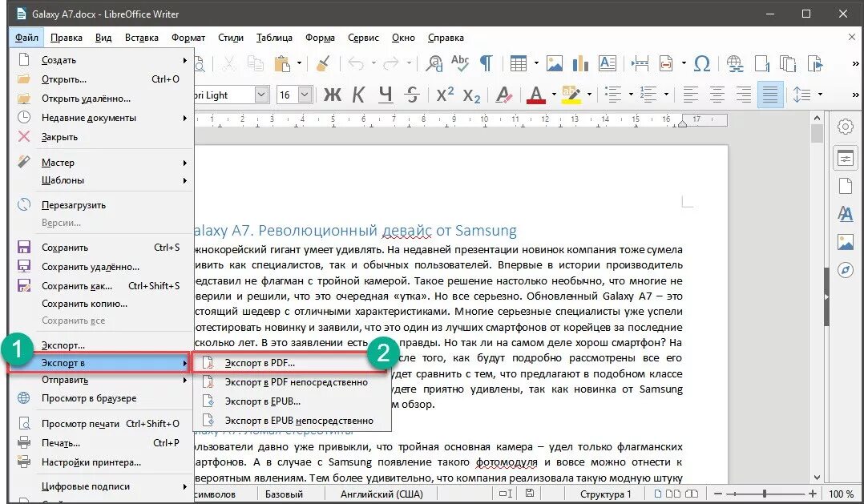Viewport: 864px width, 504px height.
Task: Run the spelling check (Abc) icon
Action: pyautogui.click(x=459, y=63)
